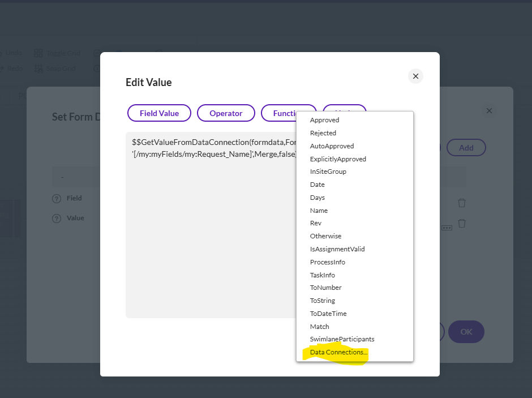Click the Snap Grid toolbar icon
This screenshot has height=398, width=532.
[x=38, y=69]
